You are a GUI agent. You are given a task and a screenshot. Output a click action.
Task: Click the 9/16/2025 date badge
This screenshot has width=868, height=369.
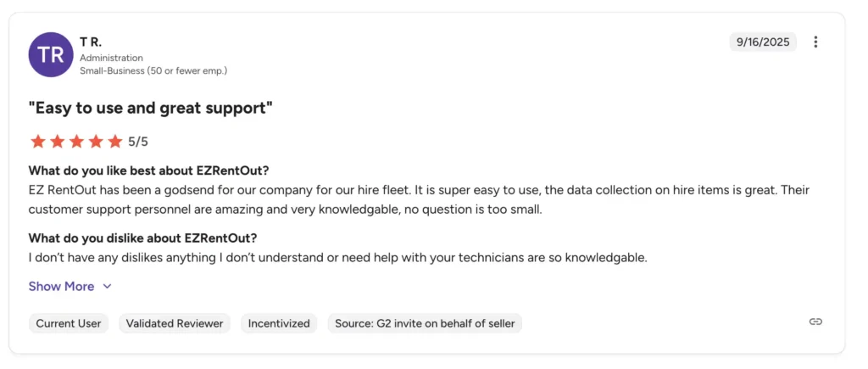pyautogui.click(x=763, y=42)
